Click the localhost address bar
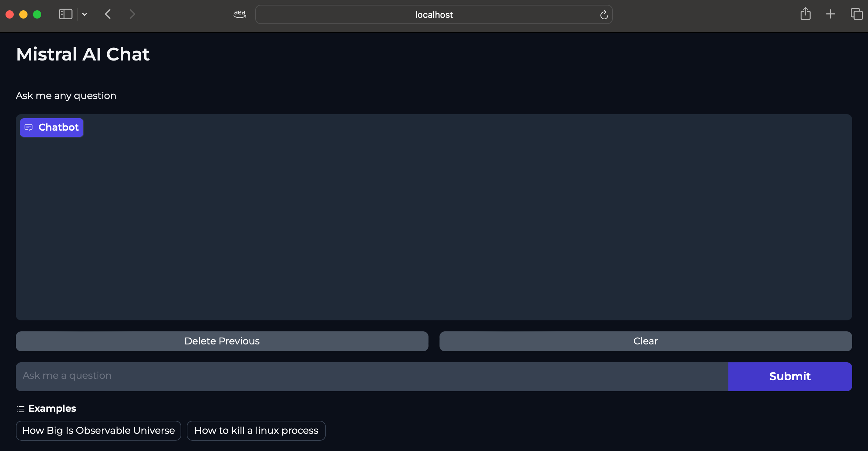Image resolution: width=868 pixels, height=451 pixels. tap(433, 15)
